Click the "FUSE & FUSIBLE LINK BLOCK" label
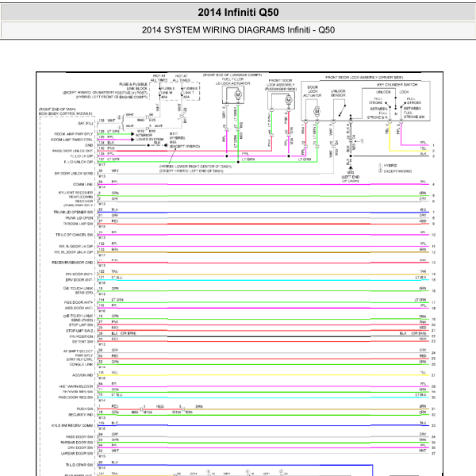The width and height of the screenshot is (476, 476). (x=133, y=86)
